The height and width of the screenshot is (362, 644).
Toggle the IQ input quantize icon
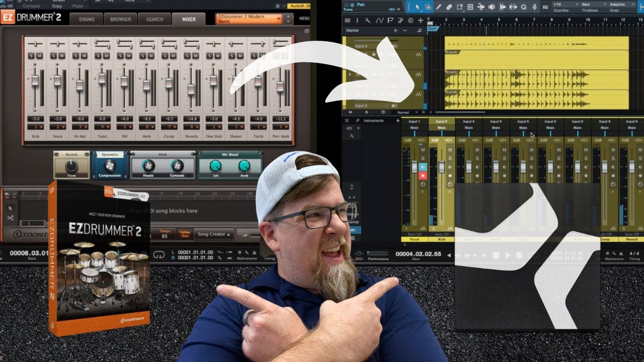coord(545,7)
